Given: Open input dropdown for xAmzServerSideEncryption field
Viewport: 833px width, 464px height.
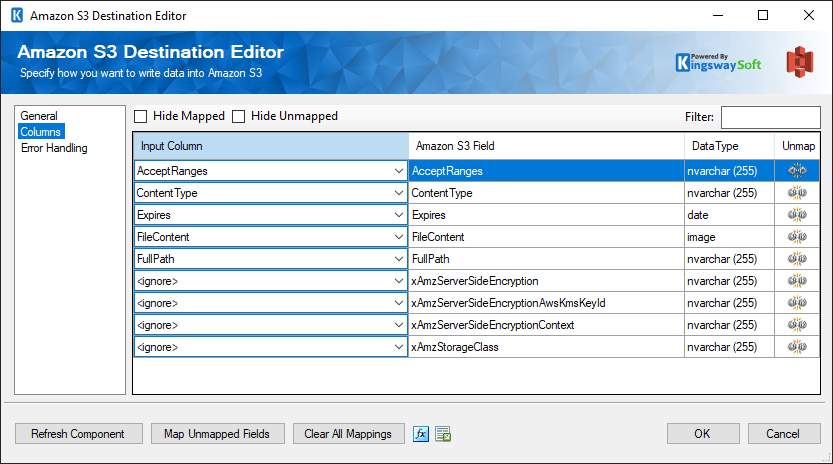Looking at the screenshot, I should (x=399, y=281).
